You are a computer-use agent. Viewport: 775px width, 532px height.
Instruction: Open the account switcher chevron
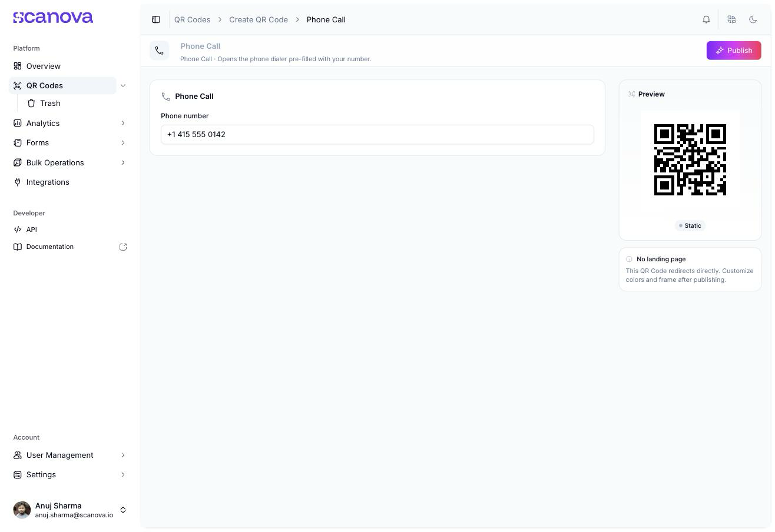123,510
